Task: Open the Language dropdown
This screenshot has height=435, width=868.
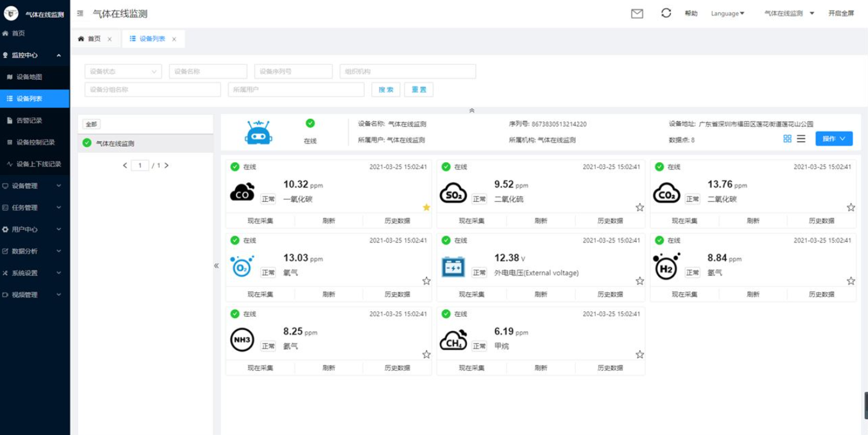Action: click(727, 13)
